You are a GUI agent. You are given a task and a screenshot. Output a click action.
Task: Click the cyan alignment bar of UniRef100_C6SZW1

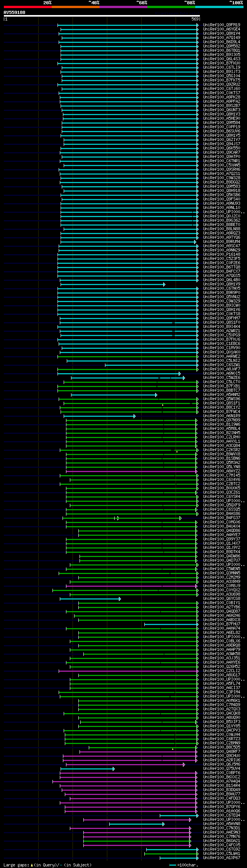click(152, 365)
